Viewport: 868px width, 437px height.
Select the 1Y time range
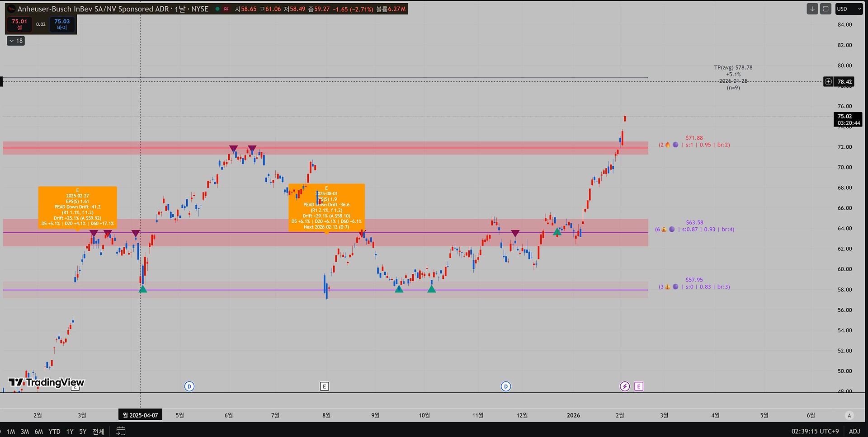click(70, 432)
